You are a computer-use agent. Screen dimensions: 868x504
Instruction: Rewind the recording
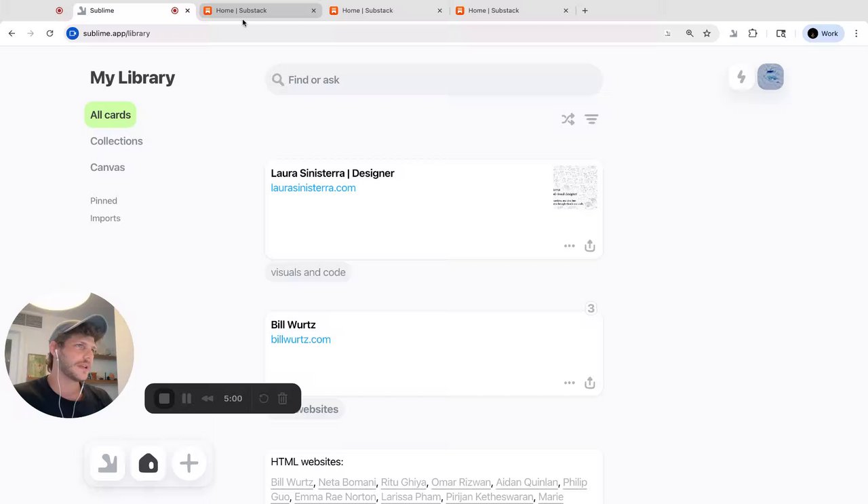(x=208, y=399)
